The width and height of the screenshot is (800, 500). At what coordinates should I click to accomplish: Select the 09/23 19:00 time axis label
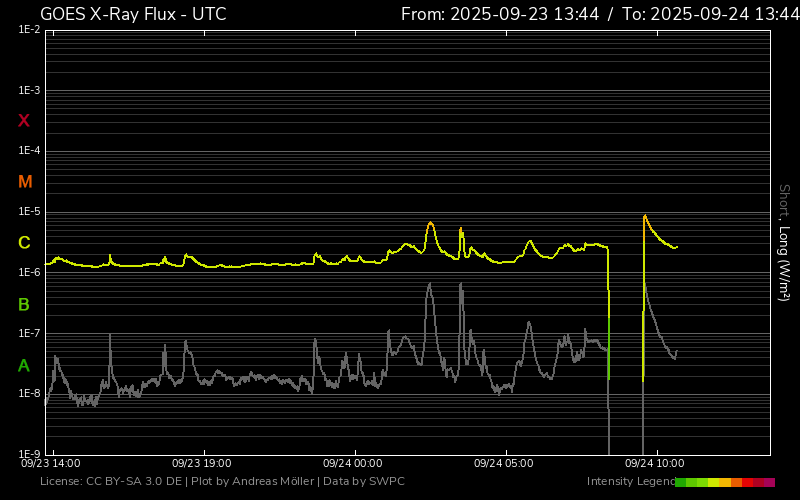click(x=202, y=464)
